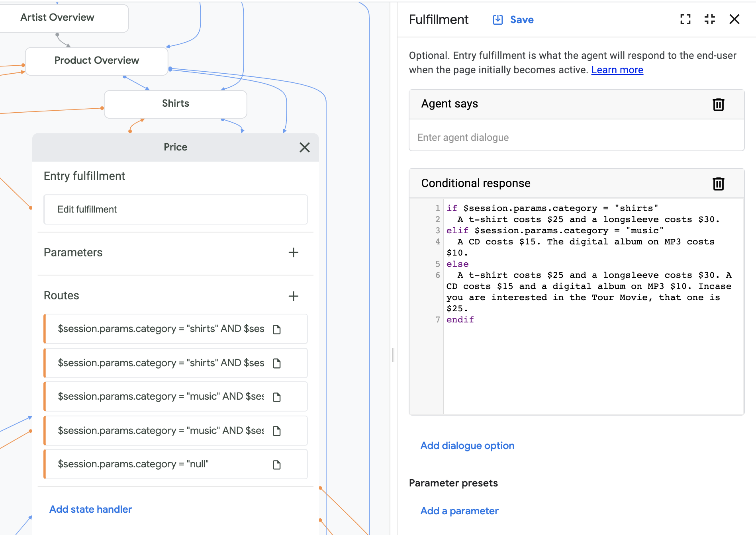Collapse the Fulfillment panel with shrink icon
The image size is (756, 535).
[709, 19]
